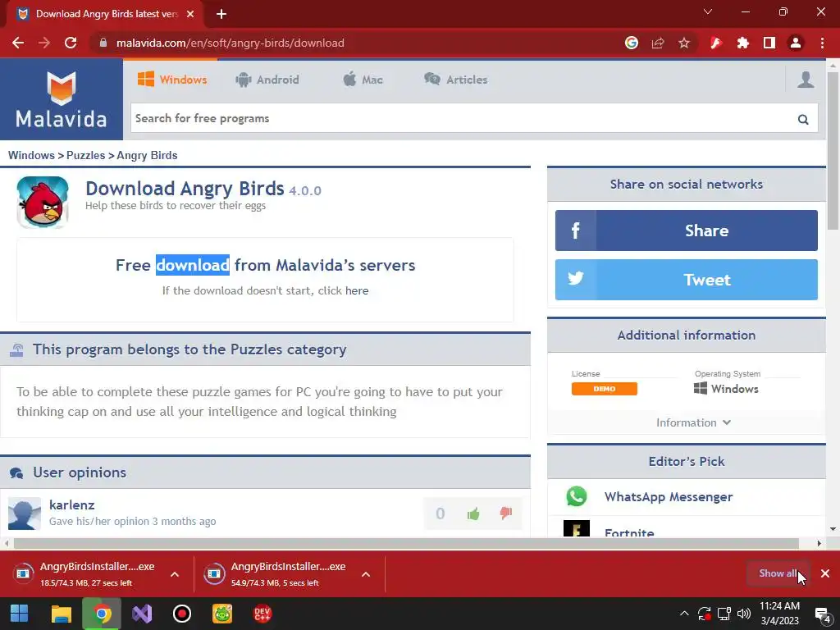
Task: Open the Puzzles breadcrumb link
Action: (85, 155)
